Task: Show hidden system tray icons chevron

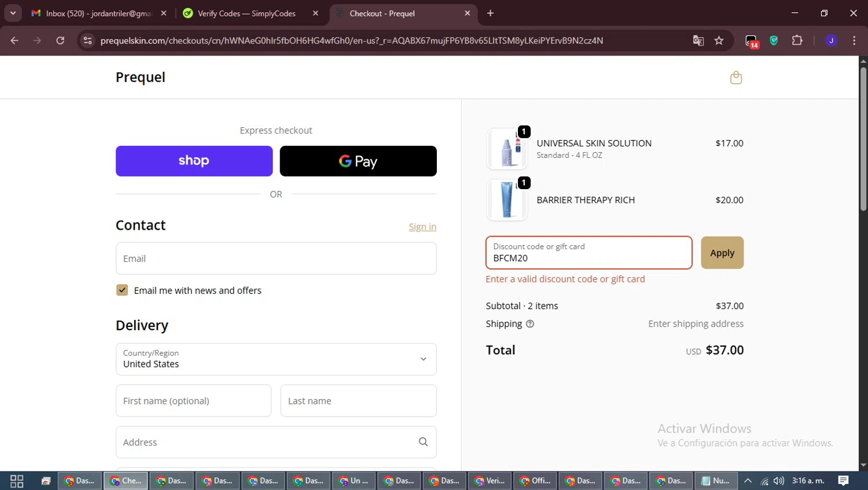Action: click(x=748, y=481)
